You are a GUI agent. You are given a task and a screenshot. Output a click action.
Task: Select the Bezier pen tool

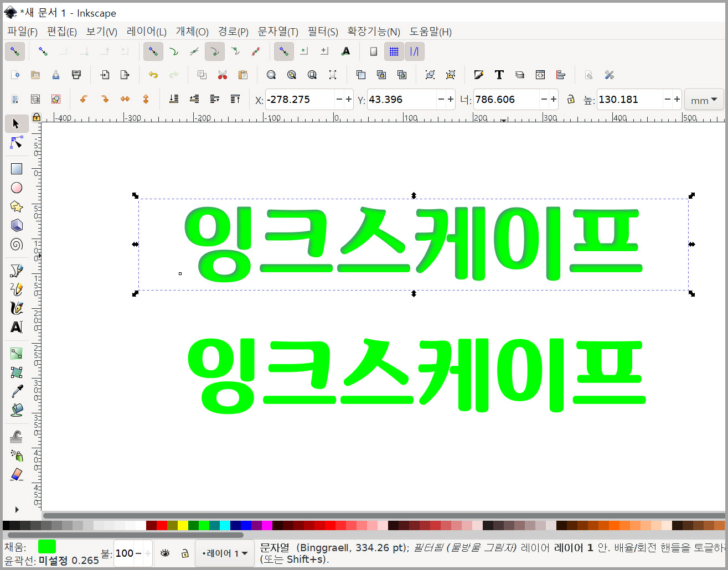pos(17,270)
